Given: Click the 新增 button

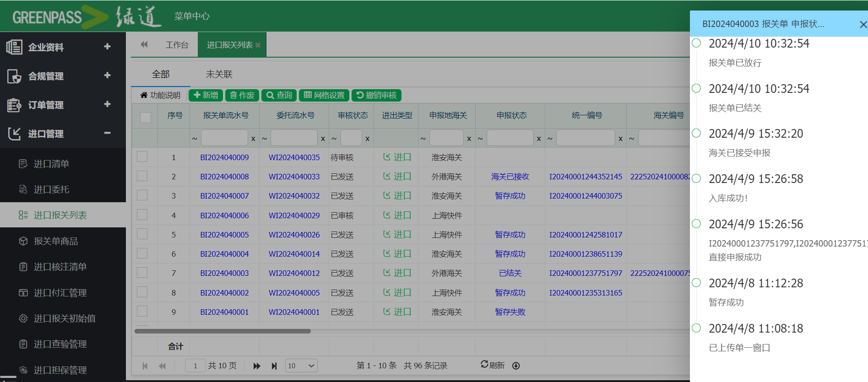Looking at the screenshot, I should click(x=206, y=95).
